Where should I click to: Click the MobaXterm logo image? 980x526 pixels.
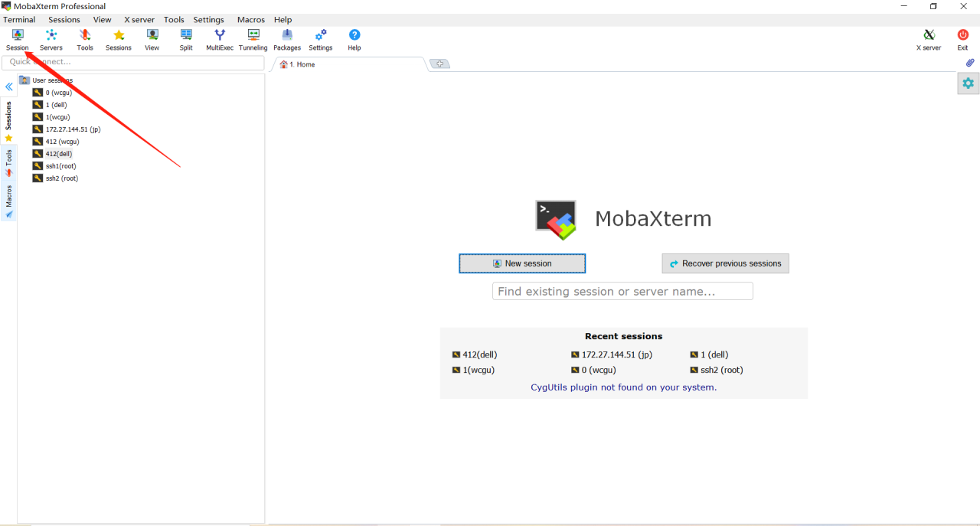[556, 220]
